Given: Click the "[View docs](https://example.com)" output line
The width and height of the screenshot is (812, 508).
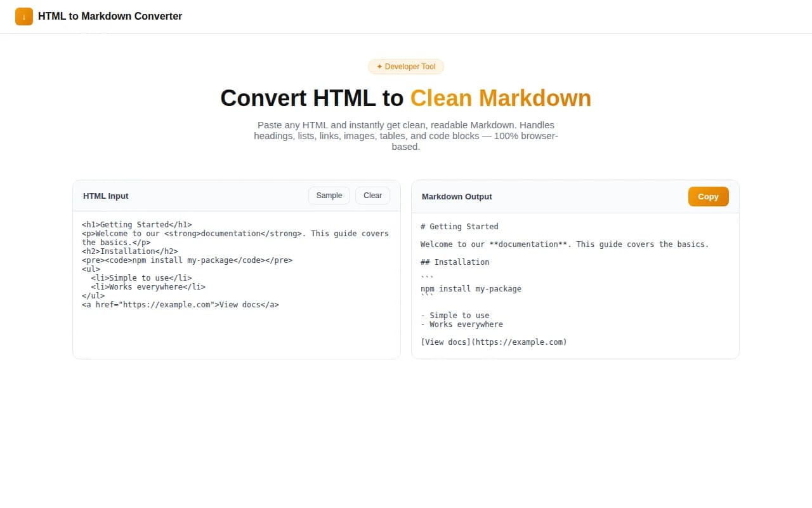Looking at the screenshot, I should pos(494,342).
